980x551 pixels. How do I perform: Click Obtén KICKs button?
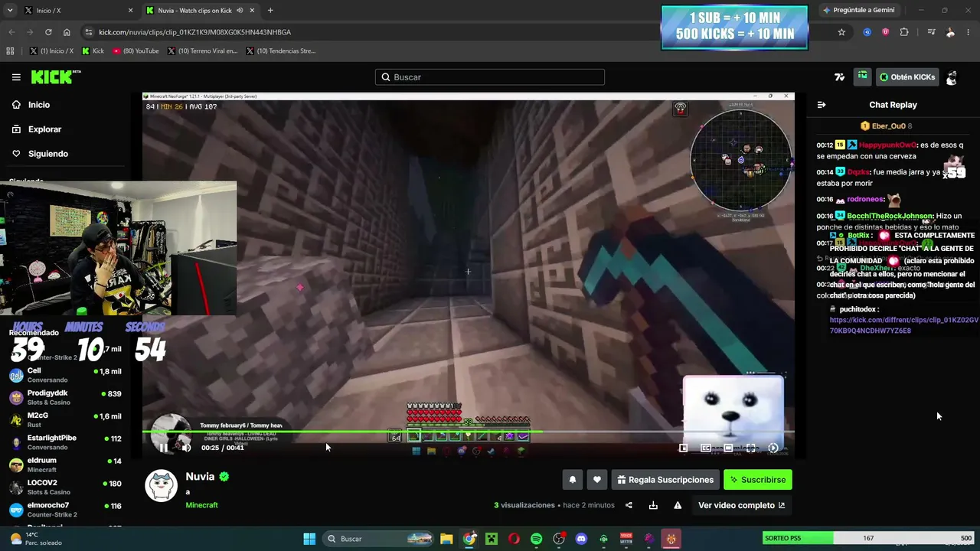(907, 77)
